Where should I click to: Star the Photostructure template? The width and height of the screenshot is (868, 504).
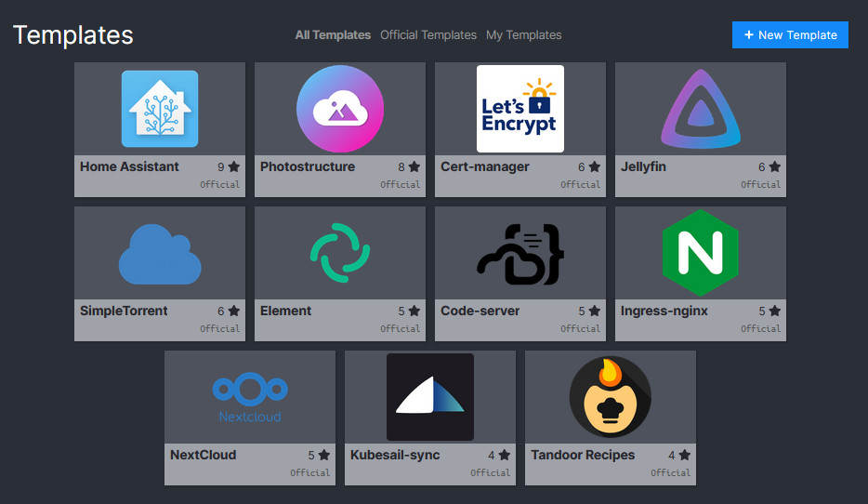pyautogui.click(x=414, y=166)
